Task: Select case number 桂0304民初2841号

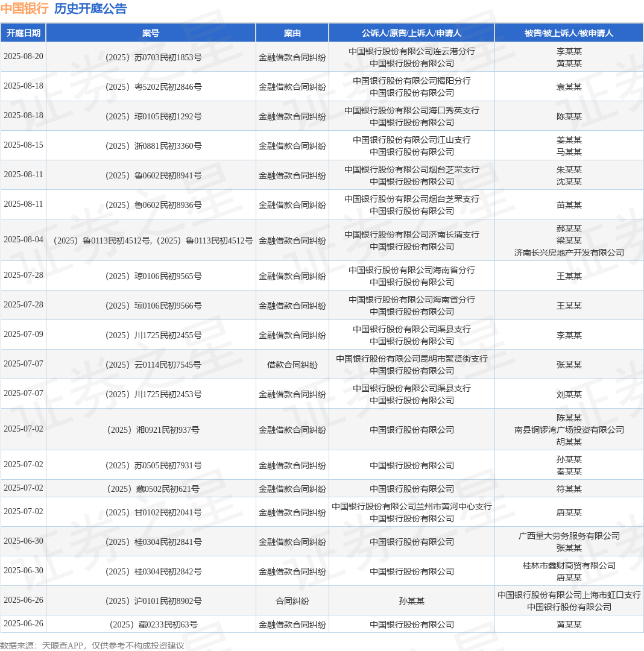Action: pyautogui.click(x=154, y=542)
